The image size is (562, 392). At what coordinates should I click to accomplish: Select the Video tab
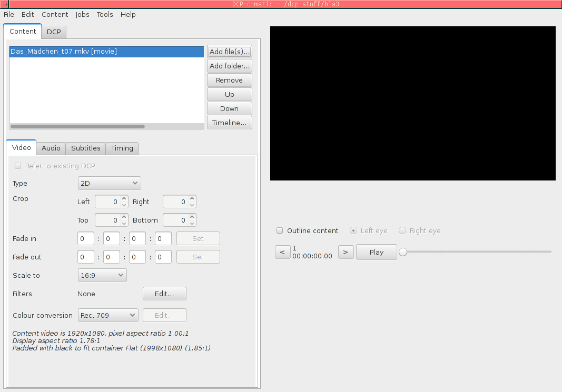pos(21,147)
